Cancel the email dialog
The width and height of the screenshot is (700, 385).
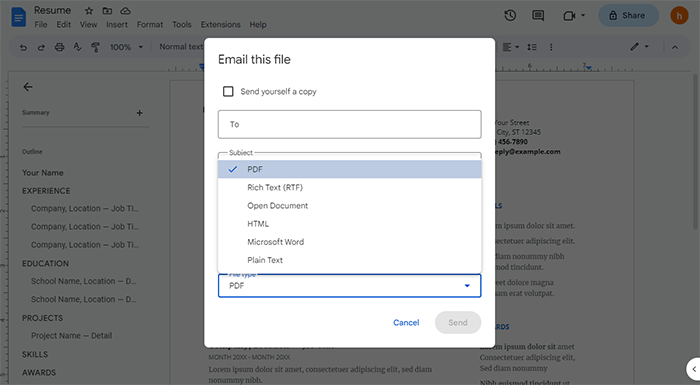(x=406, y=322)
